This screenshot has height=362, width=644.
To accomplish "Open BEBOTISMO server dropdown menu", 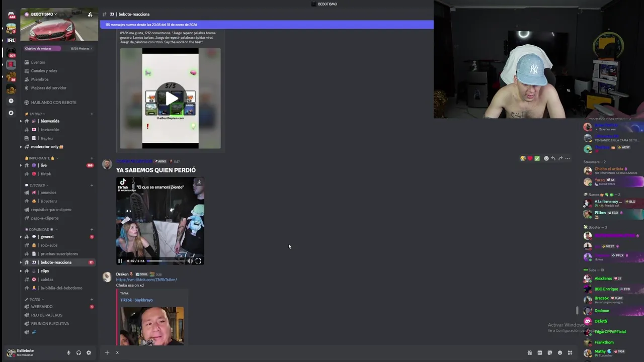I will click(44, 14).
